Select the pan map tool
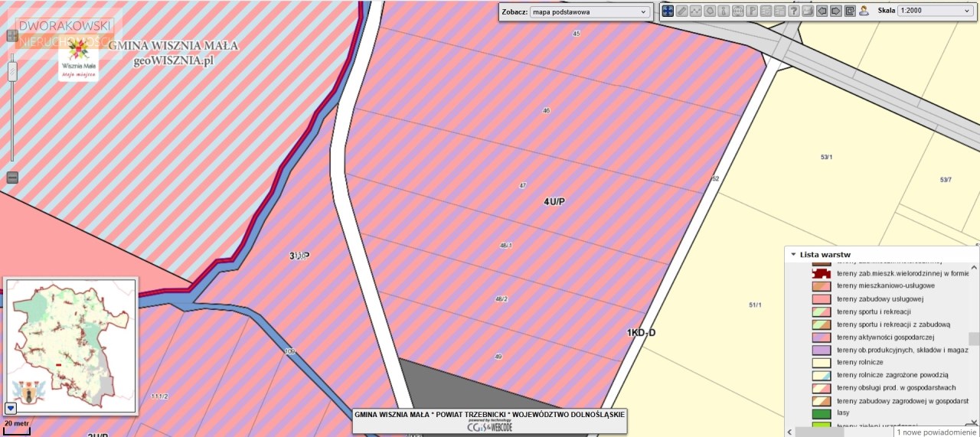Image resolution: width=980 pixels, height=437 pixels. click(x=668, y=11)
